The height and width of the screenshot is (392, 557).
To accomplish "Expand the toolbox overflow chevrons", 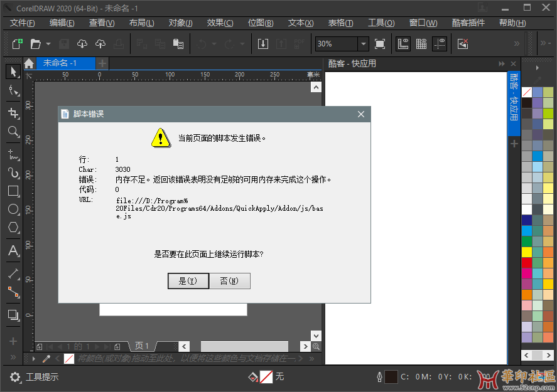I will tap(13, 357).
